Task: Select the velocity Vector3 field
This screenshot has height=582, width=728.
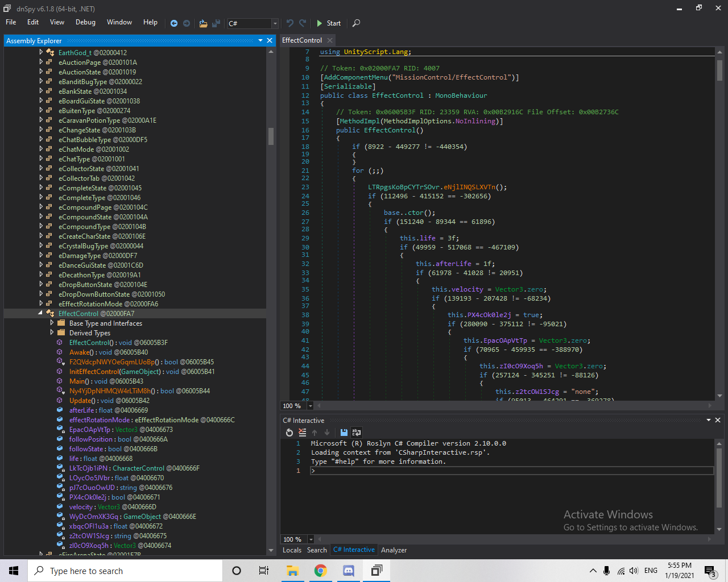Action: pos(113,507)
